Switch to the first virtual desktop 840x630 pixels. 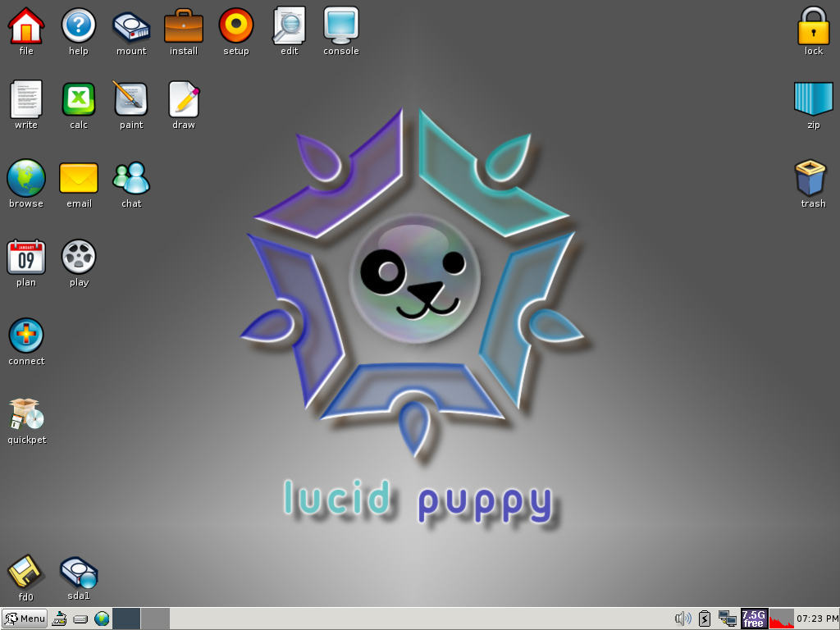coord(126,619)
